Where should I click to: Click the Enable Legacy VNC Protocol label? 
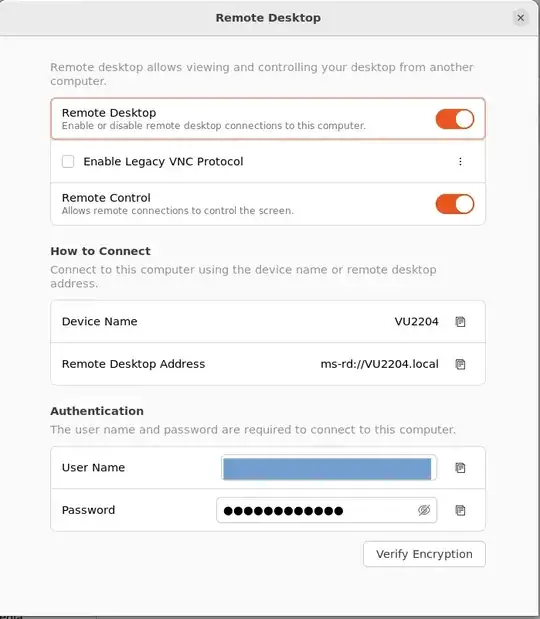point(163,161)
